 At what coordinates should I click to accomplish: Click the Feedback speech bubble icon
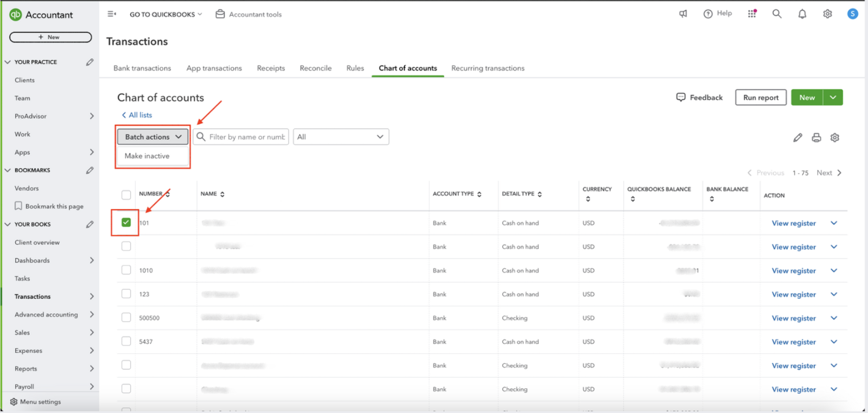(x=681, y=97)
